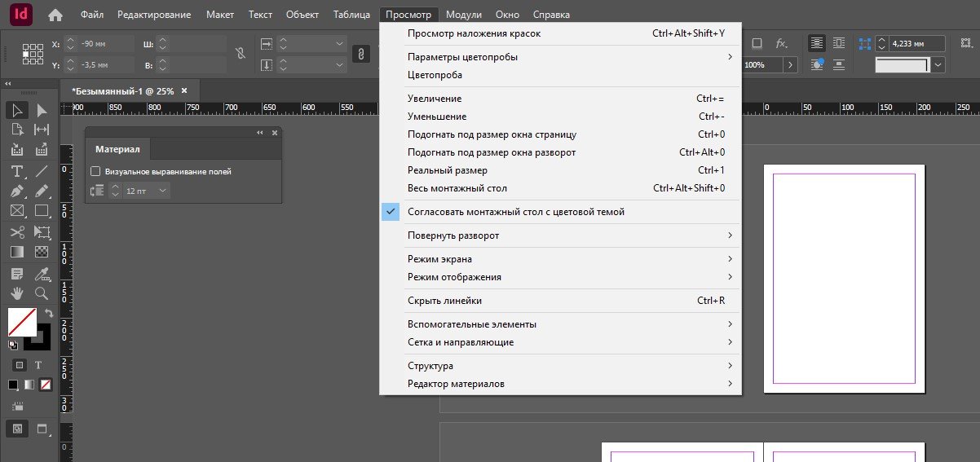980x462 pixels.
Task: Toggle the chain link button beside the offset fields
Action: [360, 54]
